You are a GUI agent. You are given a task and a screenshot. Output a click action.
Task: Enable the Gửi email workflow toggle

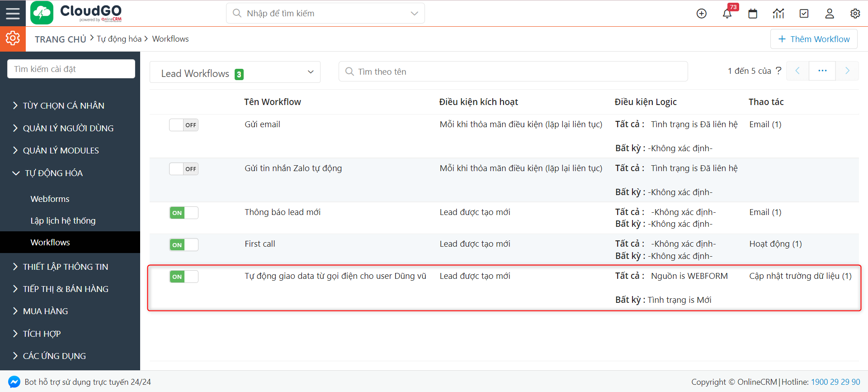184,125
